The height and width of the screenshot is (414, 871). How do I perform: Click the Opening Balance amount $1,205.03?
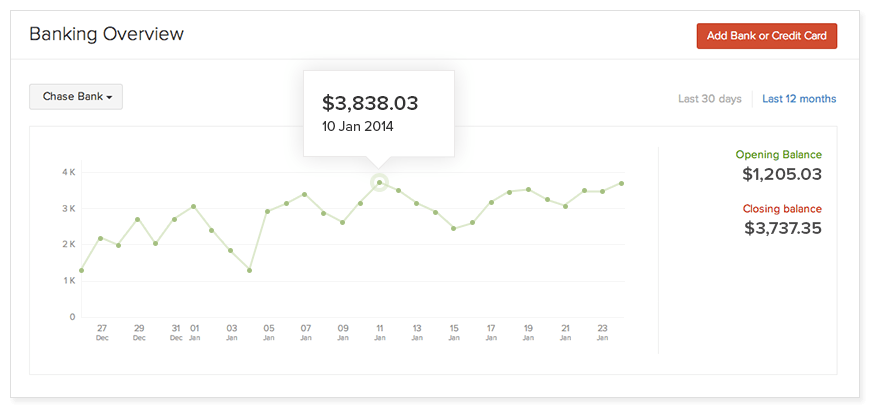781,175
